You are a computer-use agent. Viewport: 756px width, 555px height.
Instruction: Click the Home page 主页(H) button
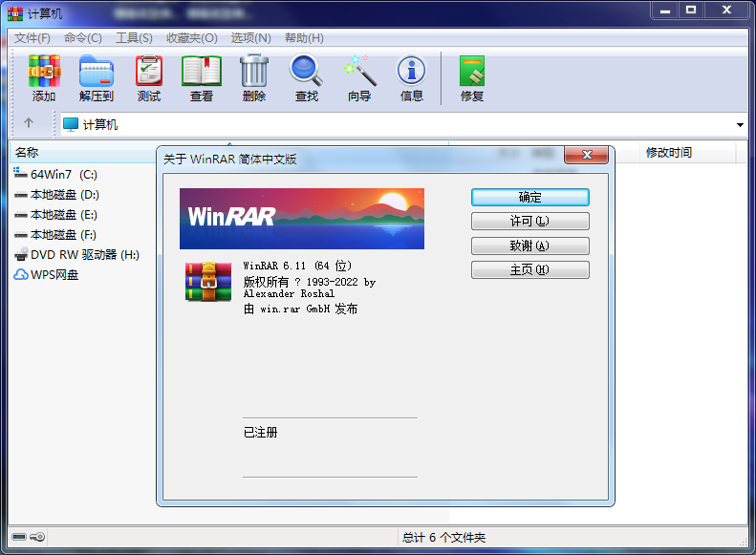[x=530, y=269]
